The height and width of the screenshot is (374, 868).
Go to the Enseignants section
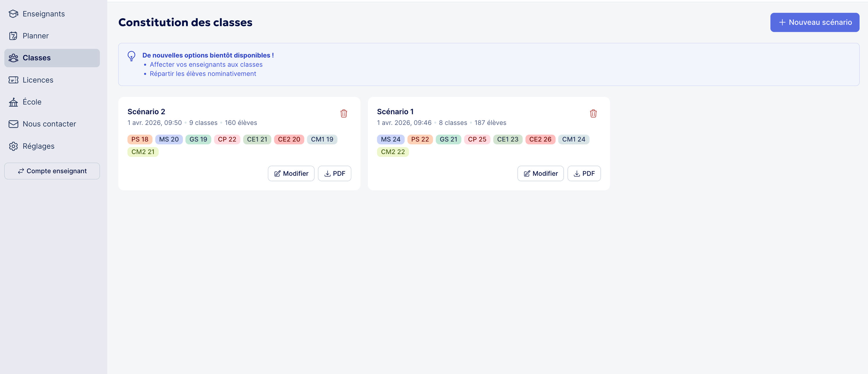pyautogui.click(x=43, y=14)
